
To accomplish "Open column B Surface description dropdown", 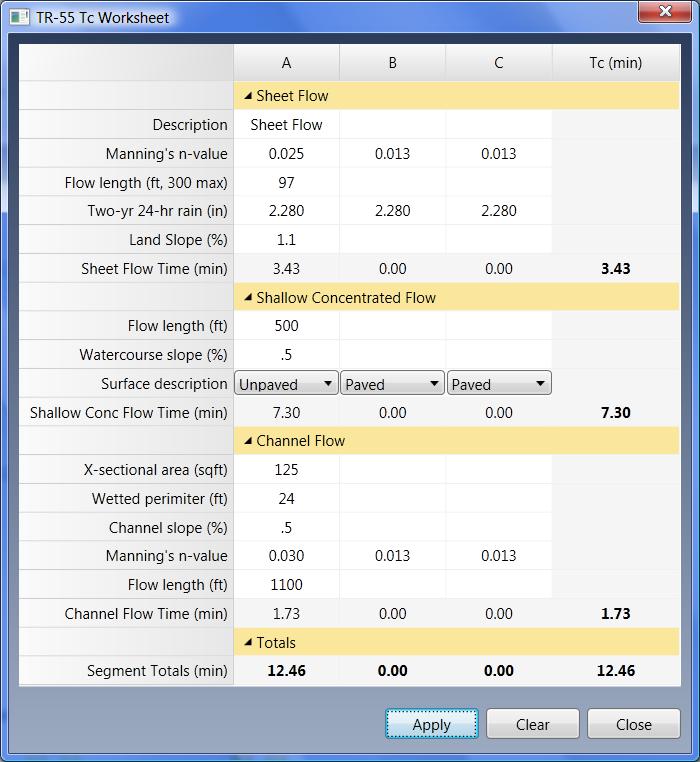I will (392, 384).
